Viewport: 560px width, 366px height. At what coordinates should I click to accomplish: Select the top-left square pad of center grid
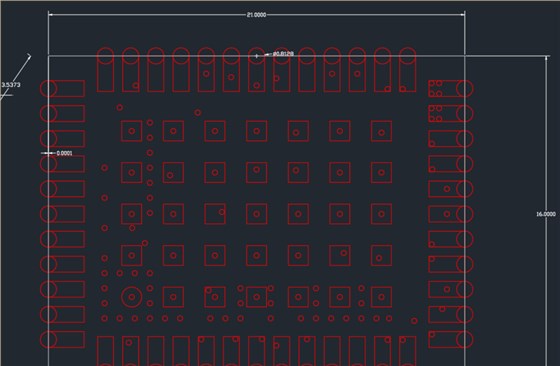132,131
